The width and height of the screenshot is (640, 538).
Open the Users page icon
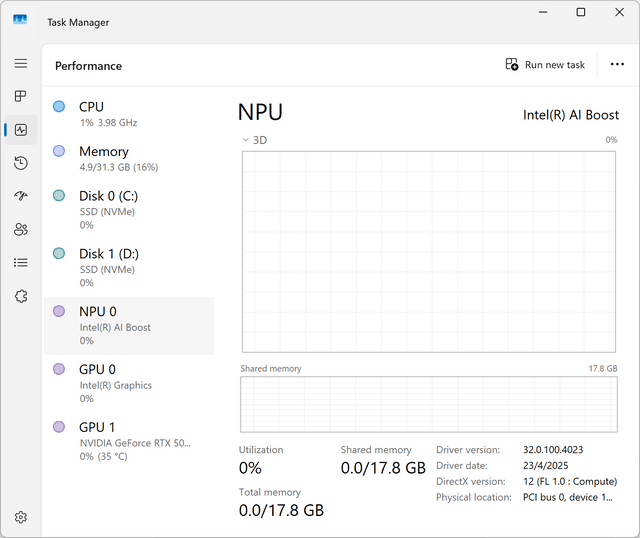[x=21, y=229]
